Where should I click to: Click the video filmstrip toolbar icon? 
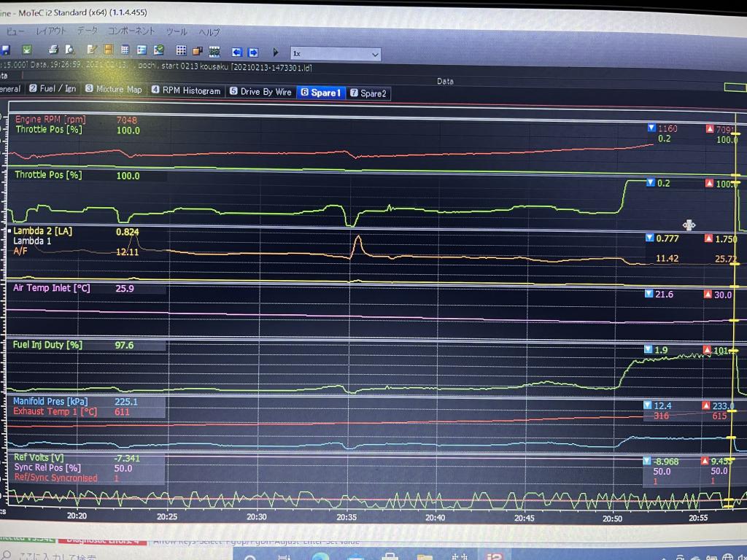[x=214, y=51]
